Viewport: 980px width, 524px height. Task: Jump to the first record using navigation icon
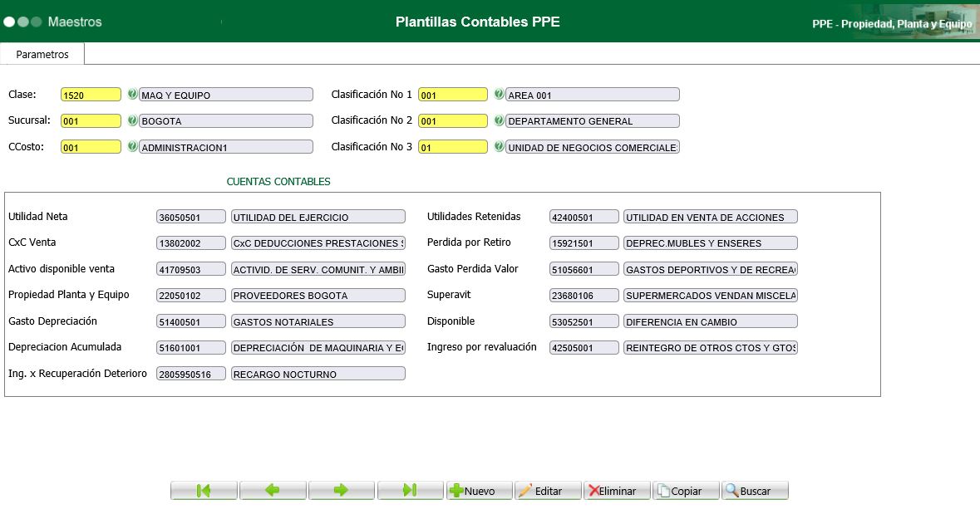tap(204, 490)
